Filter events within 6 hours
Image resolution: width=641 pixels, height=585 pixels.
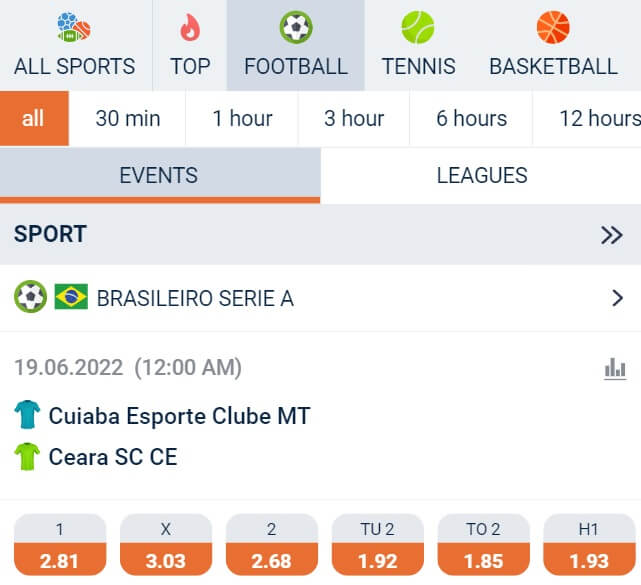[x=471, y=119]
